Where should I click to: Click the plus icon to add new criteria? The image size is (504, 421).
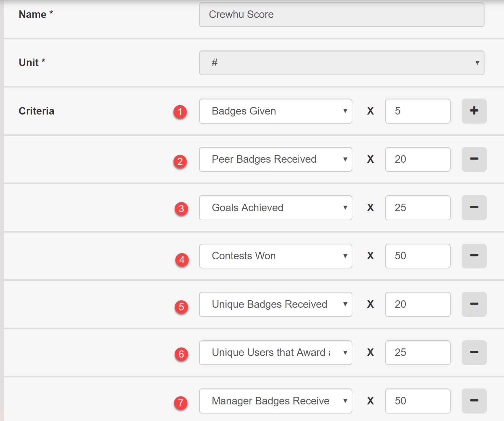(474, 111)
